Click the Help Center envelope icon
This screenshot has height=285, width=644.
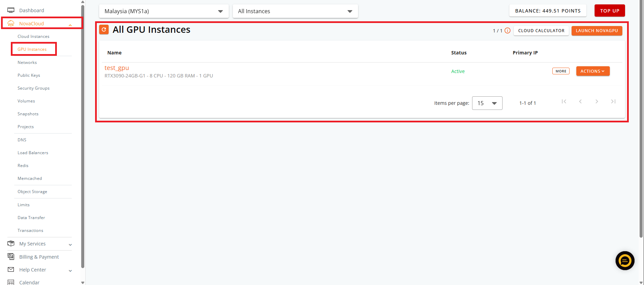pos(11,269)
